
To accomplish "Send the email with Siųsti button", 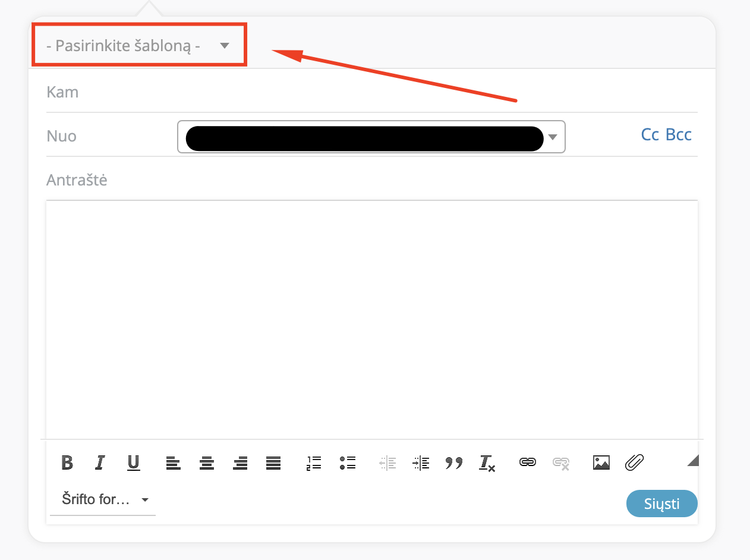I will [x=661, y=504].
